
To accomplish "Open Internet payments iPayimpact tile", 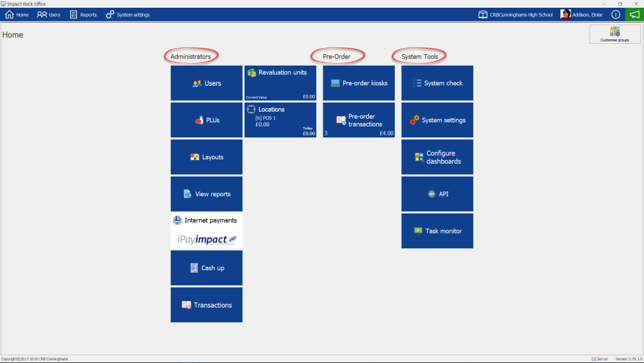I will coord(207,231).
